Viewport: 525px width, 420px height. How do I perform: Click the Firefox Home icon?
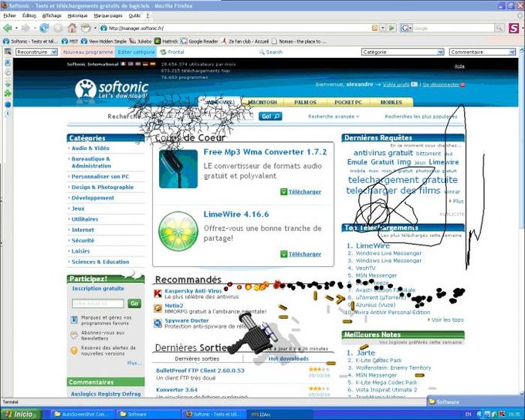click(x=72, y=28)
